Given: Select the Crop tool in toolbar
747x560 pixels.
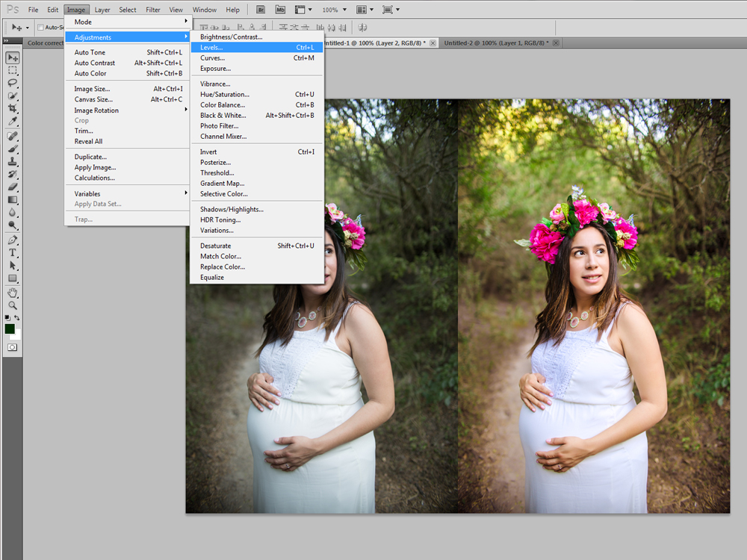Looking at the screenshot, I should point(13,108).
